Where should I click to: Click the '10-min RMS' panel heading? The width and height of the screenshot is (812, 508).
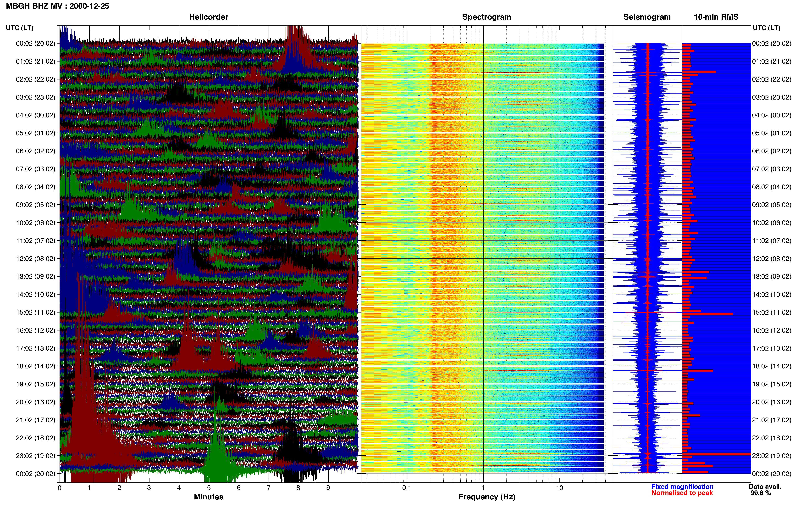(x=716, y=17)
